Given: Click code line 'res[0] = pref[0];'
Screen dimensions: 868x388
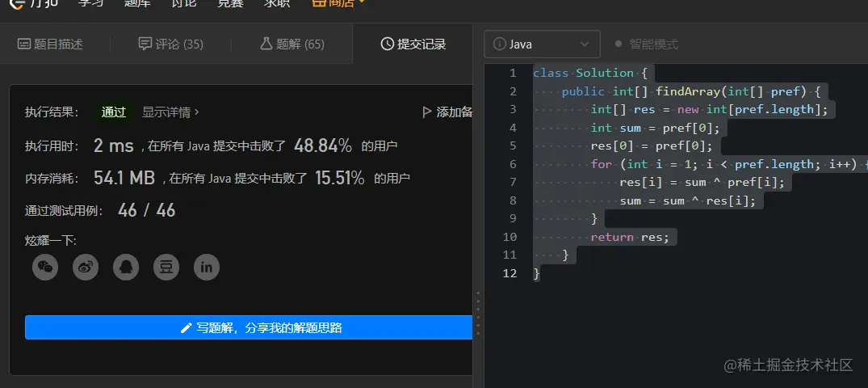Looking at the screenshot, I should click(652, 146).
